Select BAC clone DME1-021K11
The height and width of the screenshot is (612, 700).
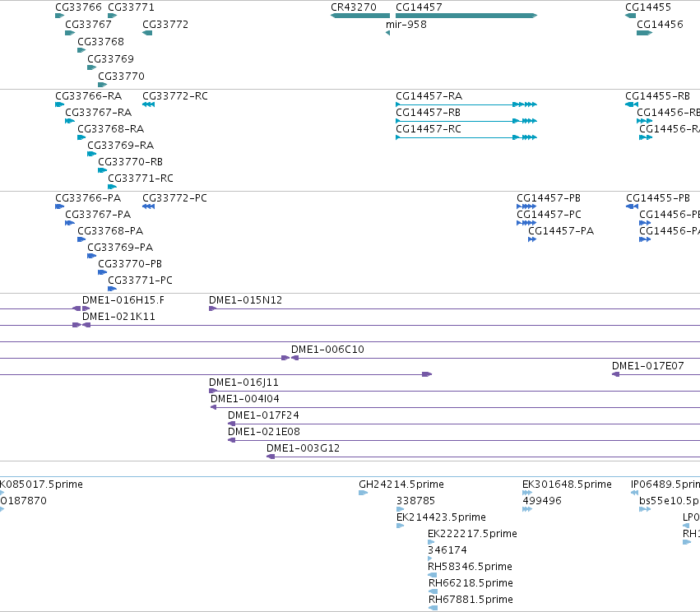[118, 317]
